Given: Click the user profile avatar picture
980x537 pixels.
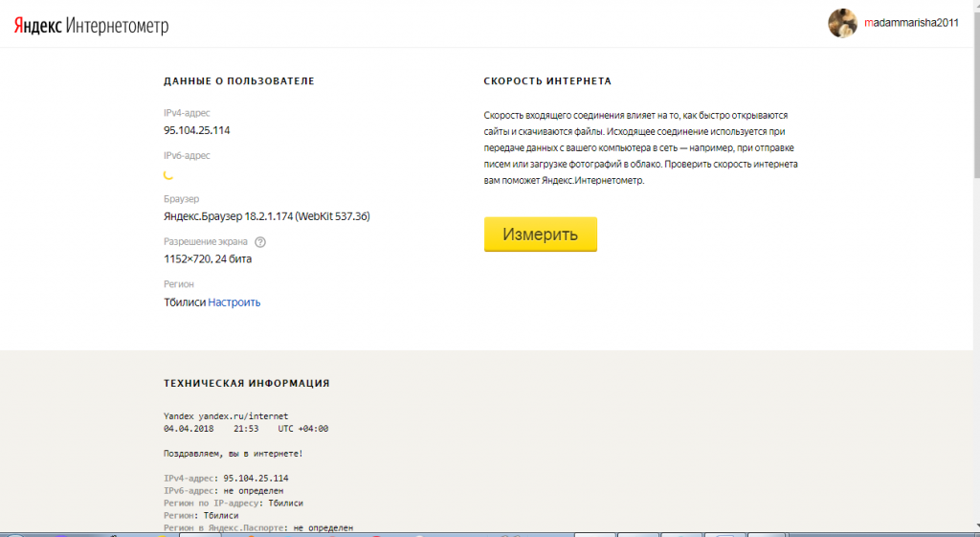Looking at the screenshot, I should click(842, 23).
